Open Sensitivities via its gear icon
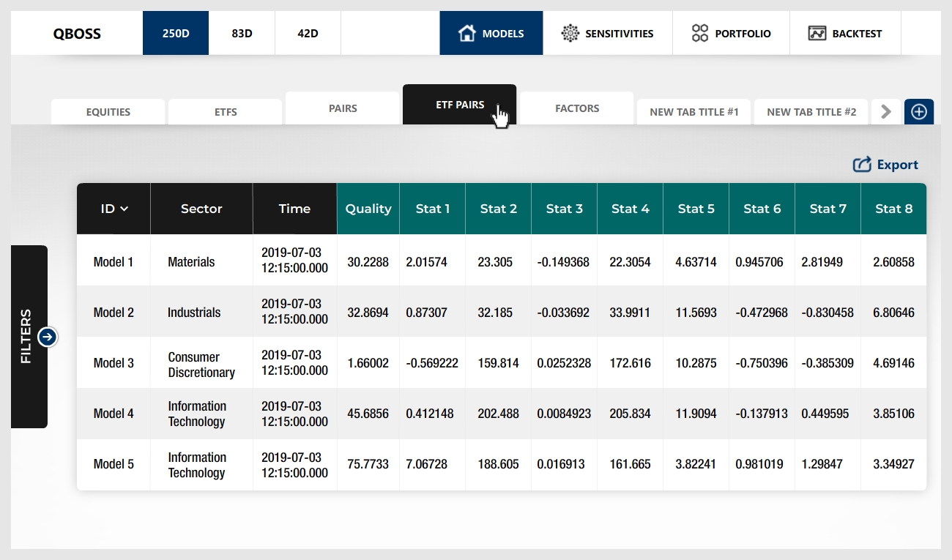Image resolution: width=952 pixels, height=560 pixels. pos(570,33)
